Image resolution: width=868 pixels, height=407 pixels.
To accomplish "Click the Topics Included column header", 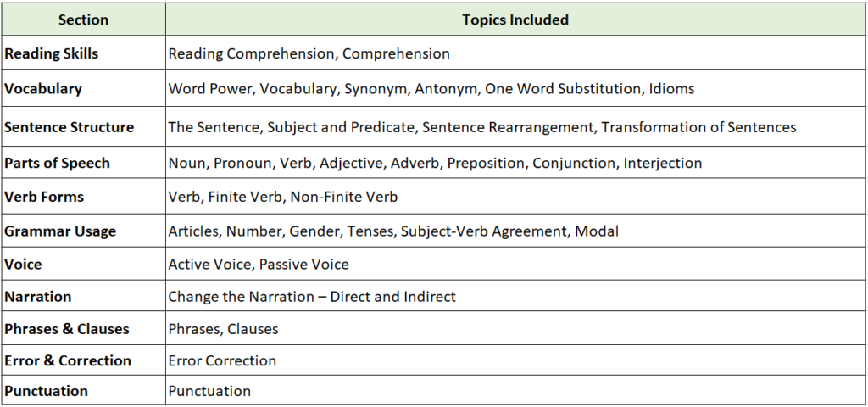I will [515, 20].
